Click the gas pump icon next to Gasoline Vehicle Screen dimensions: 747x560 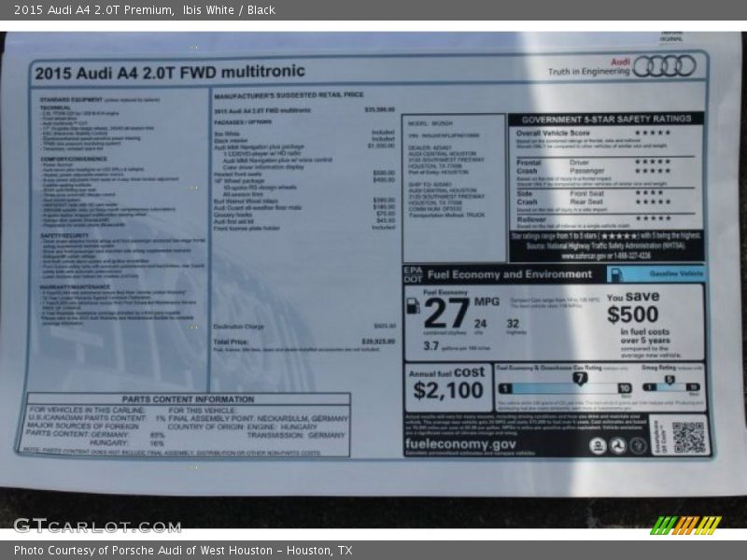click(x=616, y=274)
